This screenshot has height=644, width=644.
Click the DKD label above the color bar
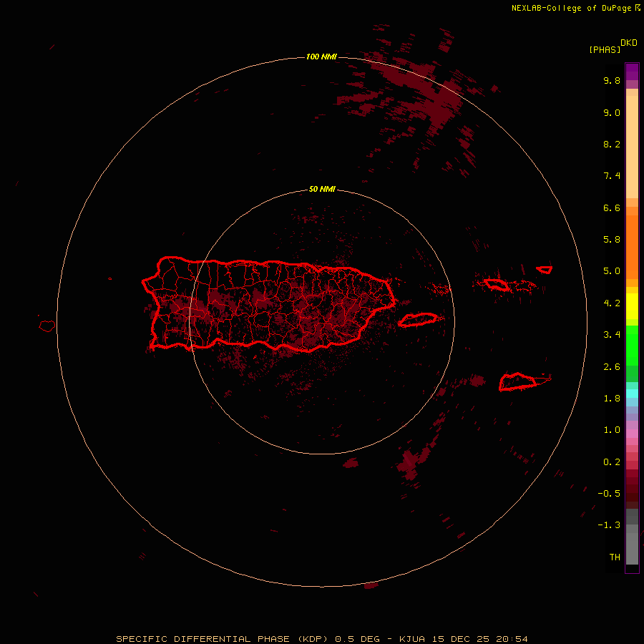pos(629,43)
